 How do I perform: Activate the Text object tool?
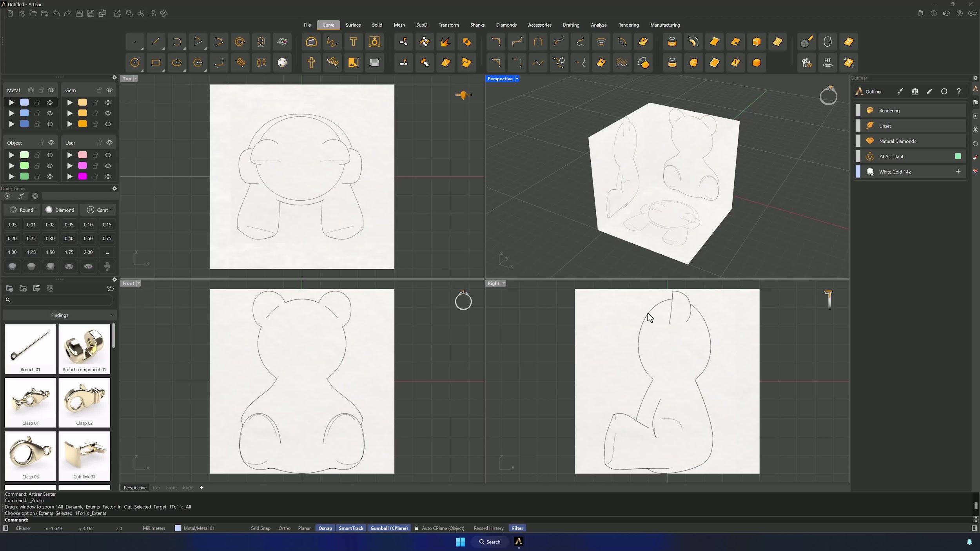click(353, 42)
